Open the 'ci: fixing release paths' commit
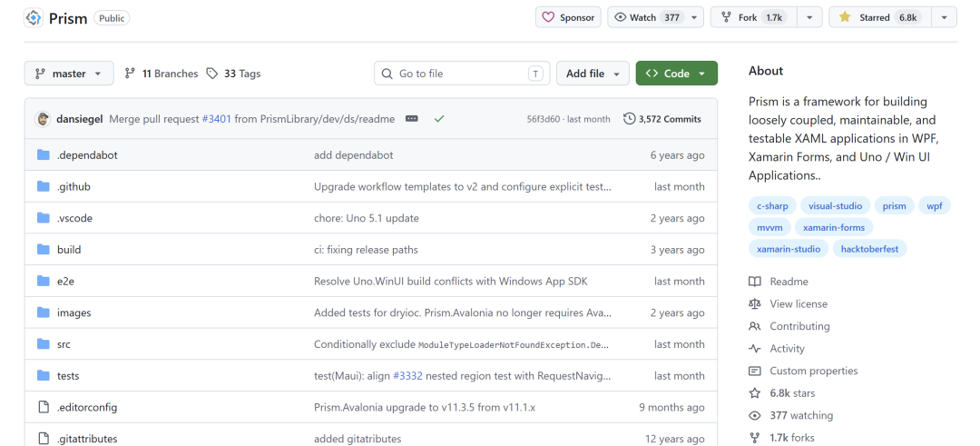 (x=366, y=250)
